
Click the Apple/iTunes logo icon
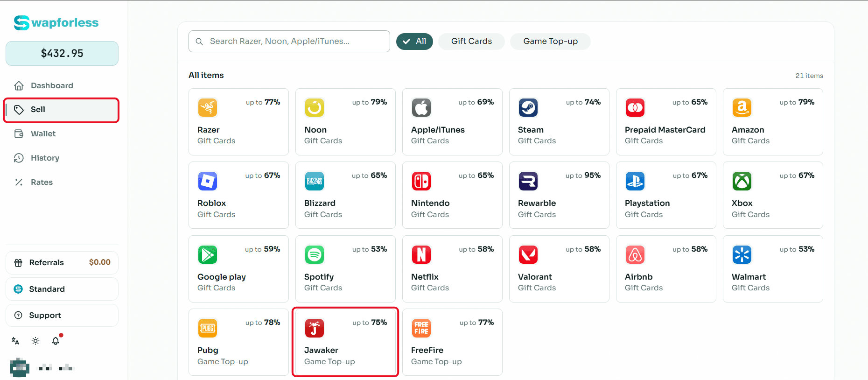click(x=421, y=108)
